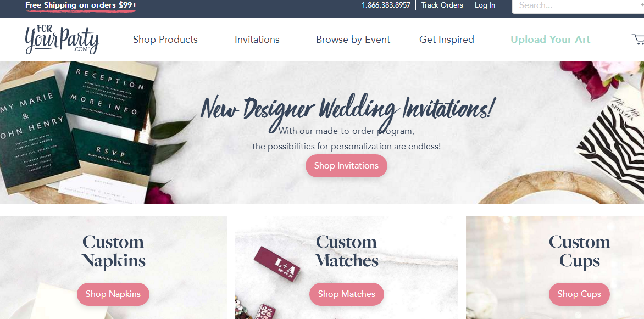Click the Shop Cups button
This screenshot has height=319, width=644.
pyautogui.click(x=579, y=294)
